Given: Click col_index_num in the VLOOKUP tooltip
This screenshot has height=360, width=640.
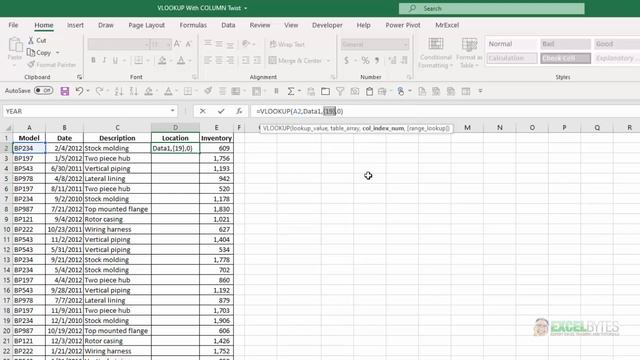Looking at the screenshot, I should pyautogui.click(x=383, y=128).
